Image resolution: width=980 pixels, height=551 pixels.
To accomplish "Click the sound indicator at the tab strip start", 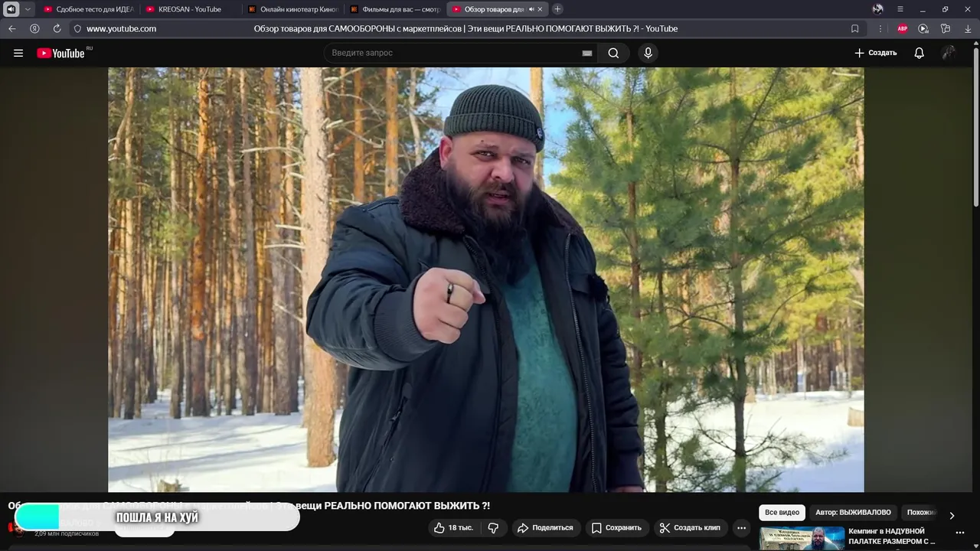I will 11,9.
